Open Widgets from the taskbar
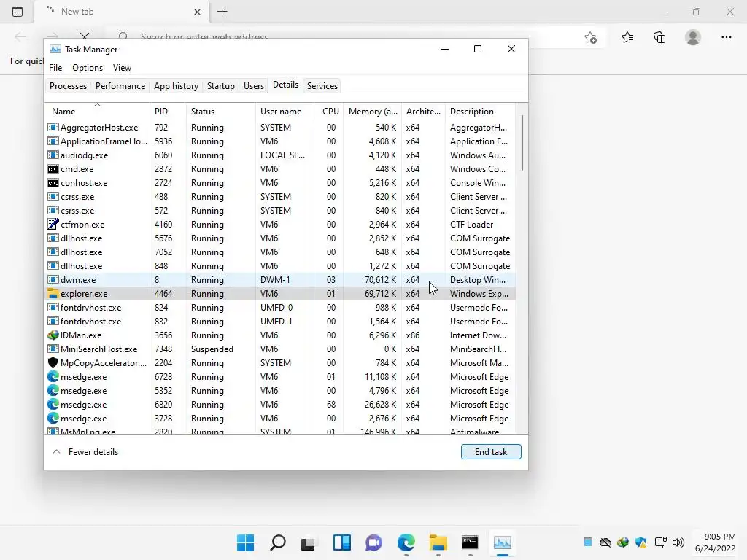747x560 pixels. coord(341,542)
